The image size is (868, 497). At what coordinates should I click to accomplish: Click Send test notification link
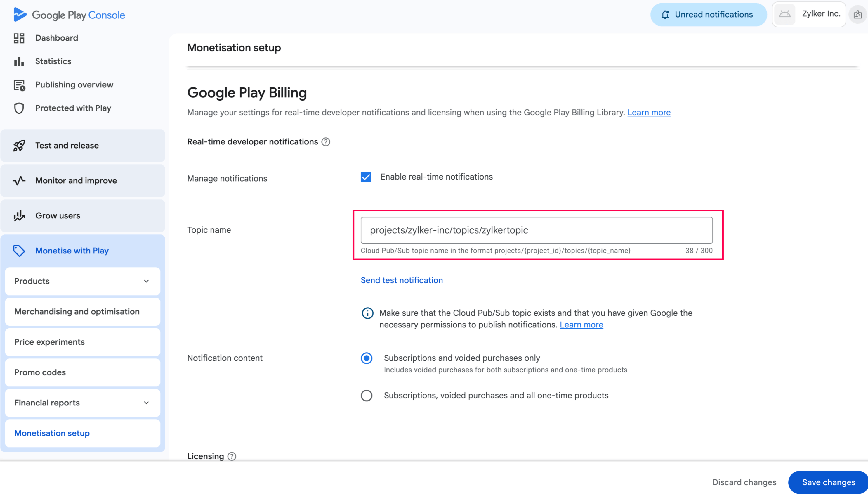(402, 280)
